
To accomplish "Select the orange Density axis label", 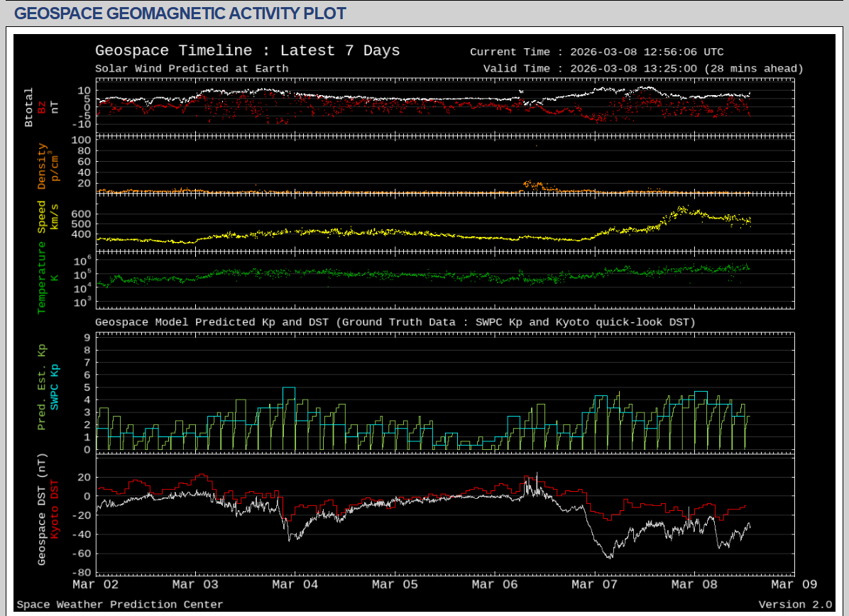I will (x=42, y=166).
